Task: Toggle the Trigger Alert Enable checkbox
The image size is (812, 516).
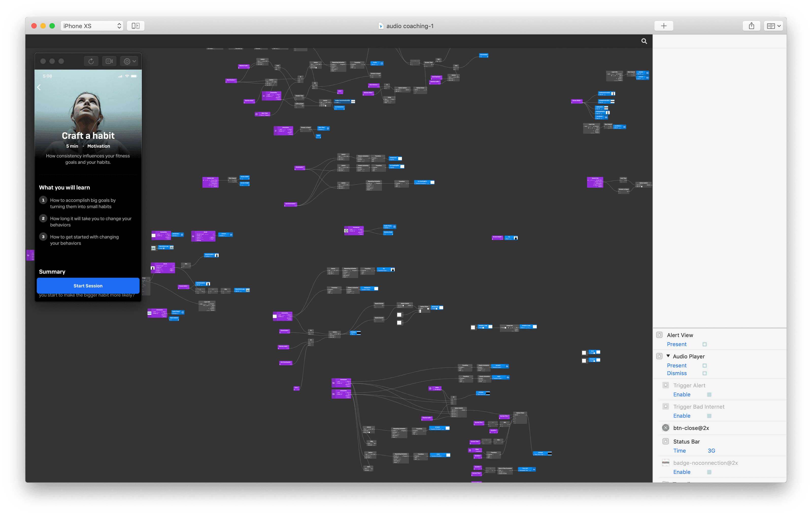Action: tap(709, 394)
